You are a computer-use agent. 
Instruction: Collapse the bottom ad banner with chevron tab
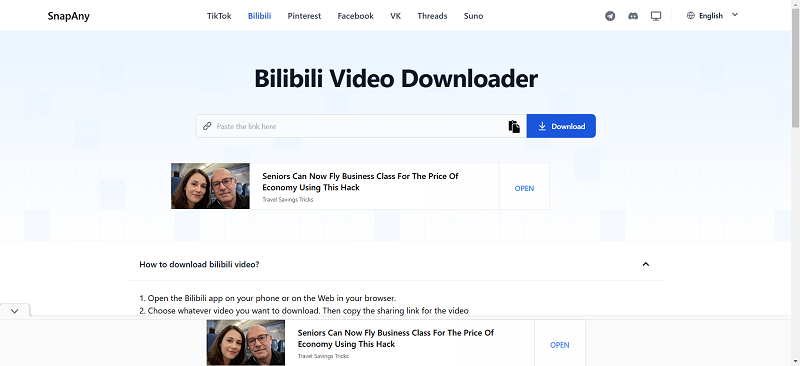(x=15, y=310)
